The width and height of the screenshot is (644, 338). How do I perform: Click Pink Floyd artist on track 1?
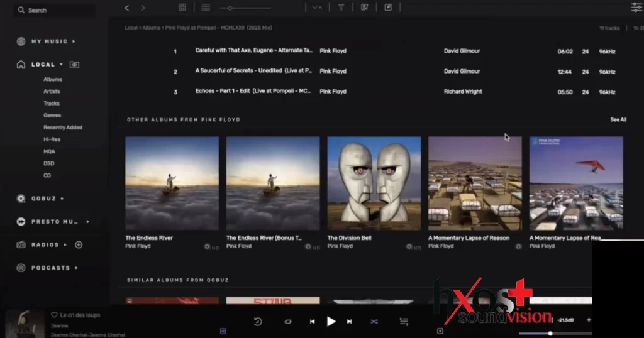[x=333, y=51]
